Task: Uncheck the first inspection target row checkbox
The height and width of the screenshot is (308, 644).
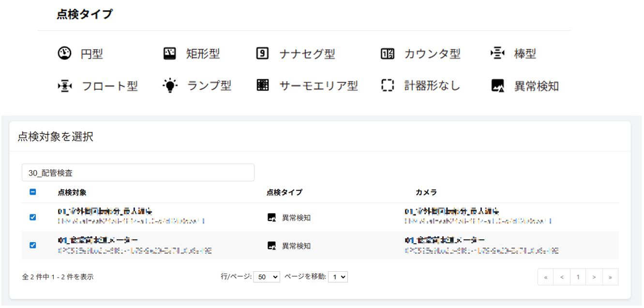Action: [x=33, y=217]
